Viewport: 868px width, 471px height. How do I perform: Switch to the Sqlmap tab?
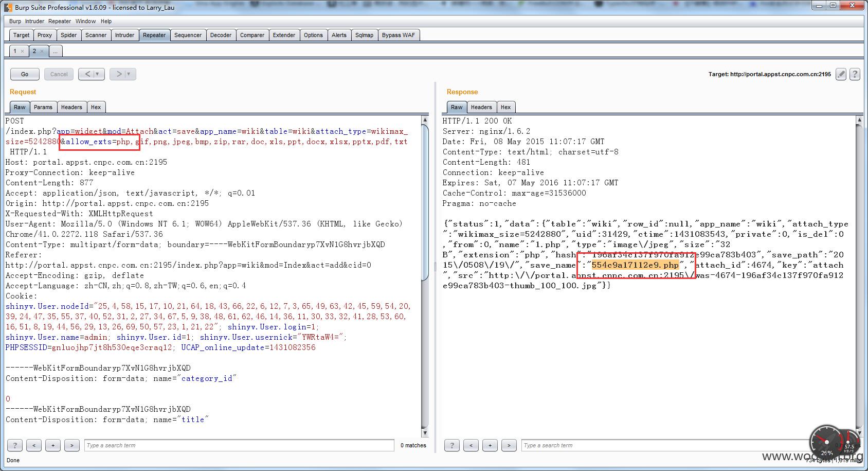(364, 35)
